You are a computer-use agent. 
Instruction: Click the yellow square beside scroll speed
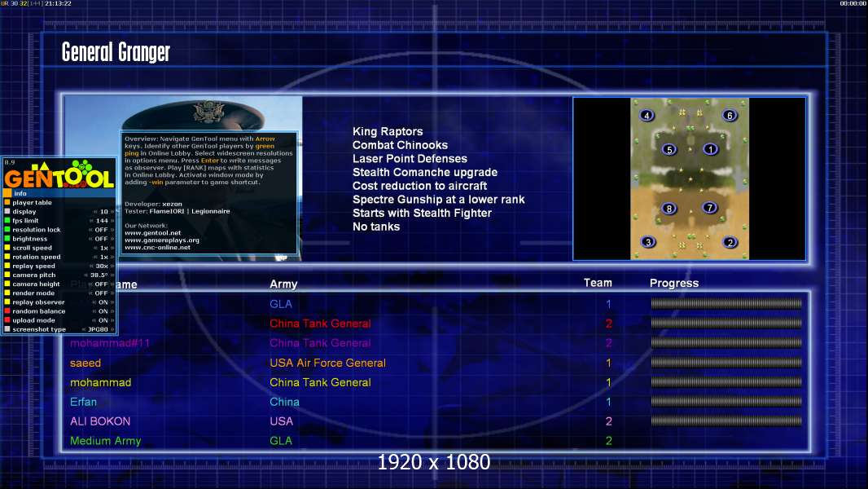pyautogui.click(x=7, y=248)
